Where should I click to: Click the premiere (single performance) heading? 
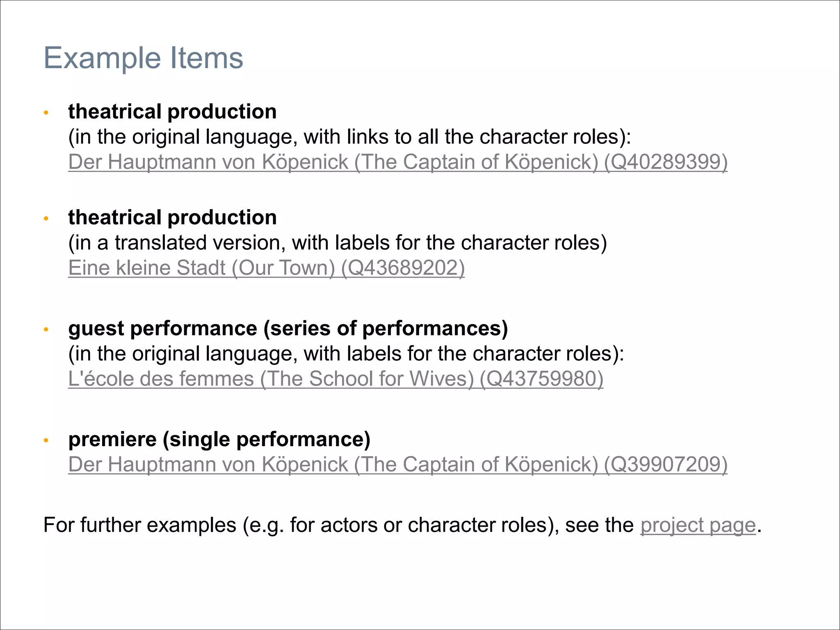[219, 439]
